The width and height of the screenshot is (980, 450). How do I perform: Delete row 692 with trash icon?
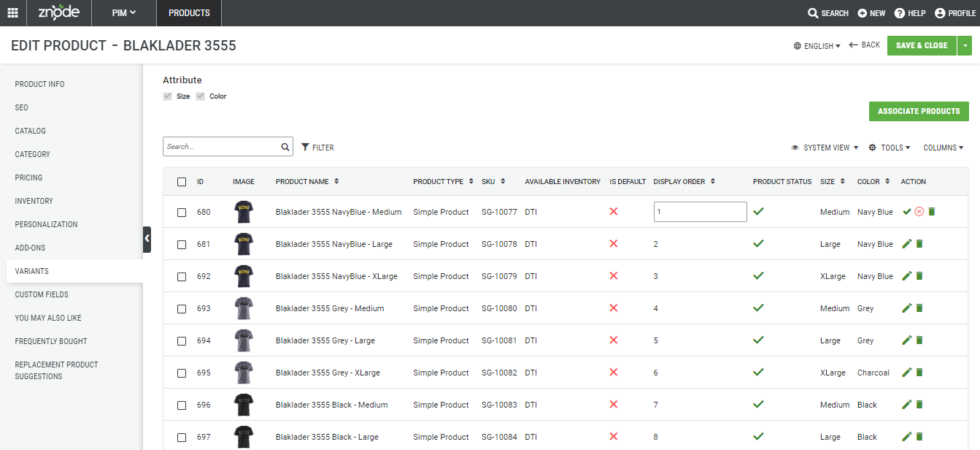(919, 276)
